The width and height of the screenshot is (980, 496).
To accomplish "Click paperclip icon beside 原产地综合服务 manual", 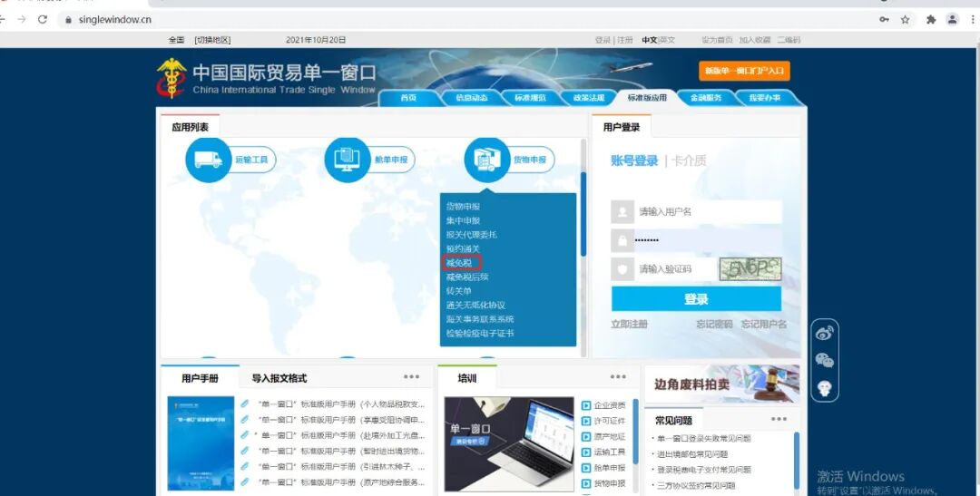I will coord(245,482).
